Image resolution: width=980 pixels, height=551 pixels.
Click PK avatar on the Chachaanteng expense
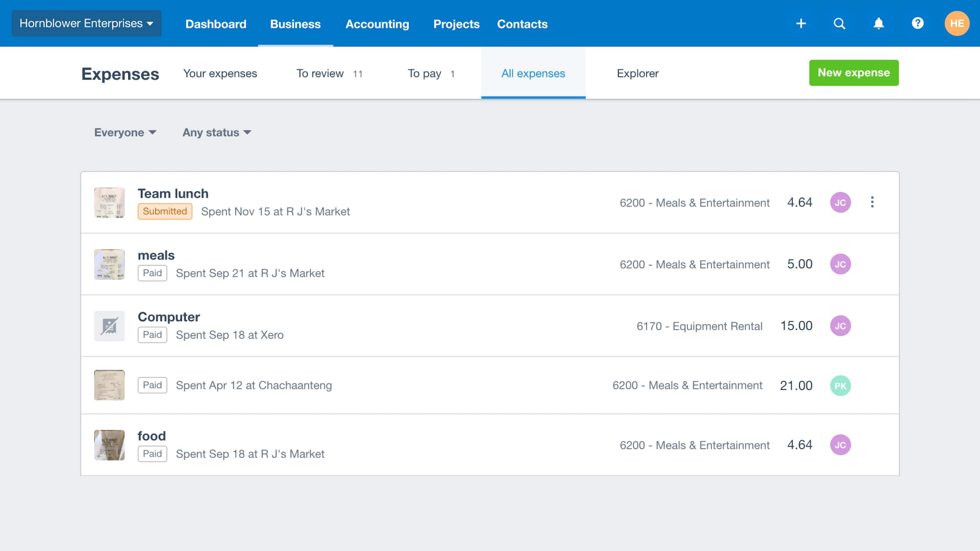pyautogui.click(x=841, y=385)
